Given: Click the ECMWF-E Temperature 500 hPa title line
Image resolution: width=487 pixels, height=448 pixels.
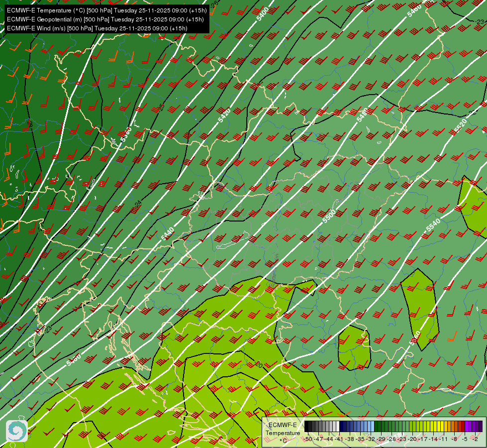Looking at the screenshot, I should tap(107, 10).
